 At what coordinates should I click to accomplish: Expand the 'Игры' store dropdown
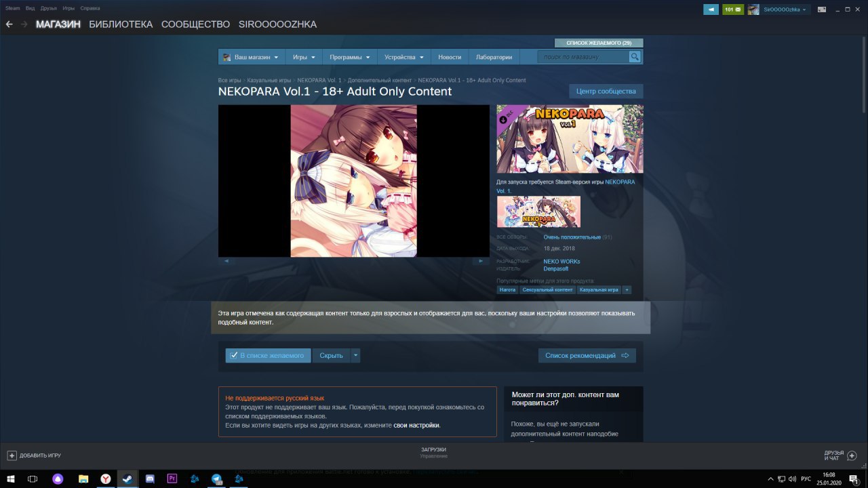[x=303, y=57]
